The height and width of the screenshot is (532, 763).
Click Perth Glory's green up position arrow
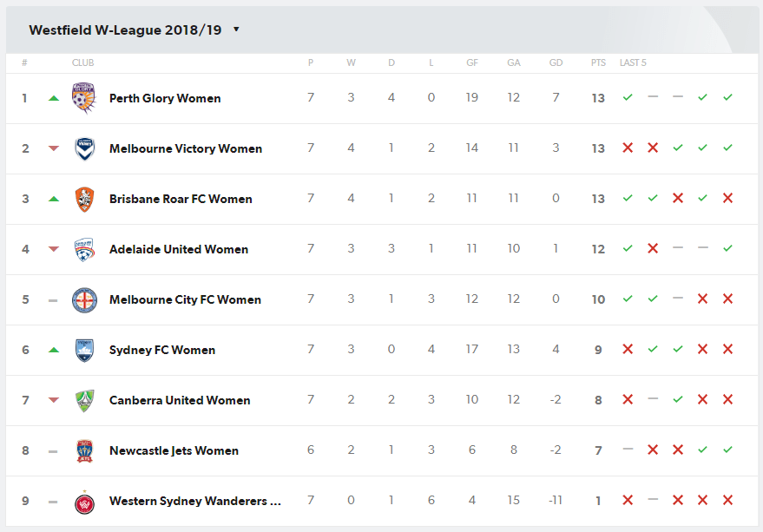tap(54, 98)
